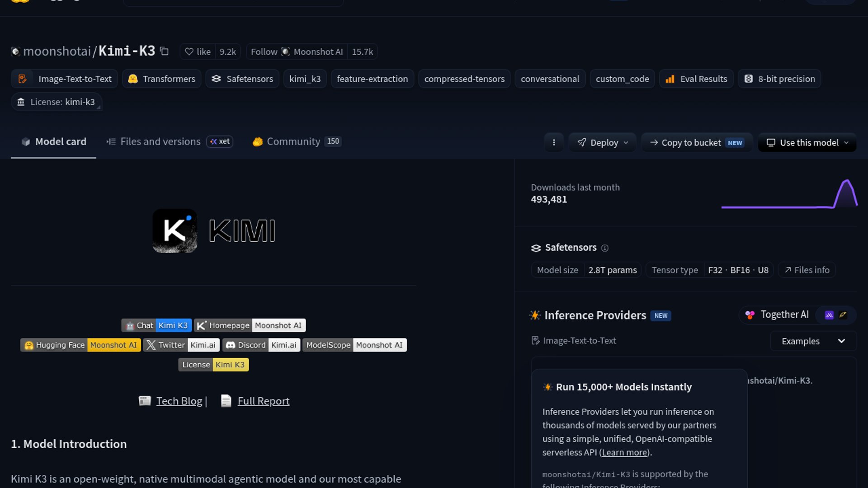Click the 1. Model Introduction heading
Screen dimensions: 868x488
pos(69,444)
